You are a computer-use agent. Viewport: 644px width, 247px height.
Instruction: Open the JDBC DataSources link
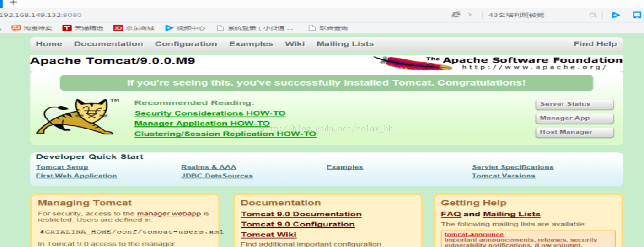(217, 176)
